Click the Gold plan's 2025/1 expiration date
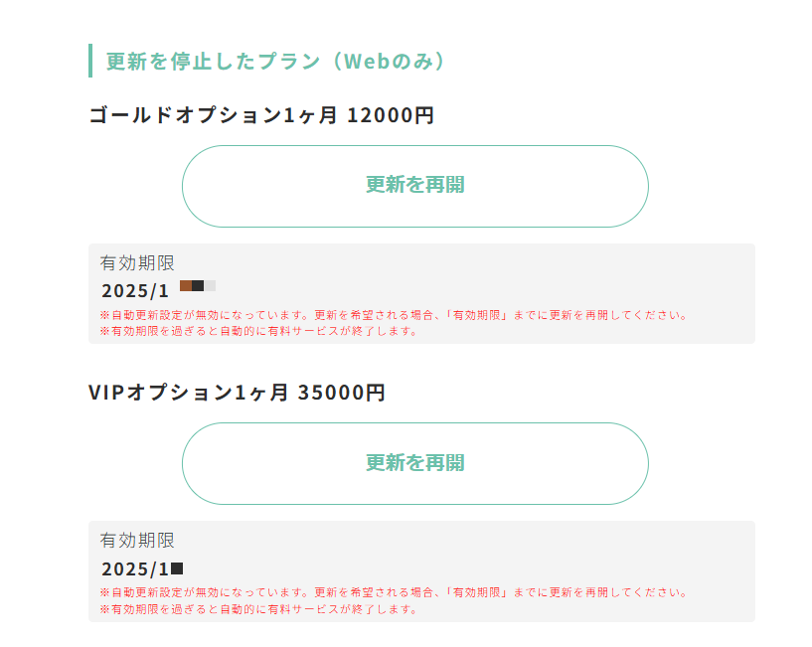The height and width of the screenshot is (647, 812). pyautogui.click(x=135, y=291)
